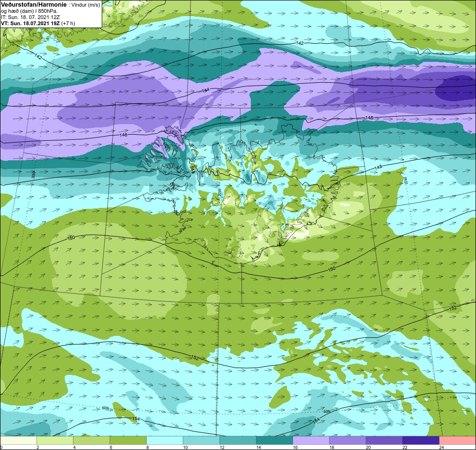Click the 6–8 m/s olive green legend swatch
The width and height of the screenshot is (476, 450).
(128, 440)
